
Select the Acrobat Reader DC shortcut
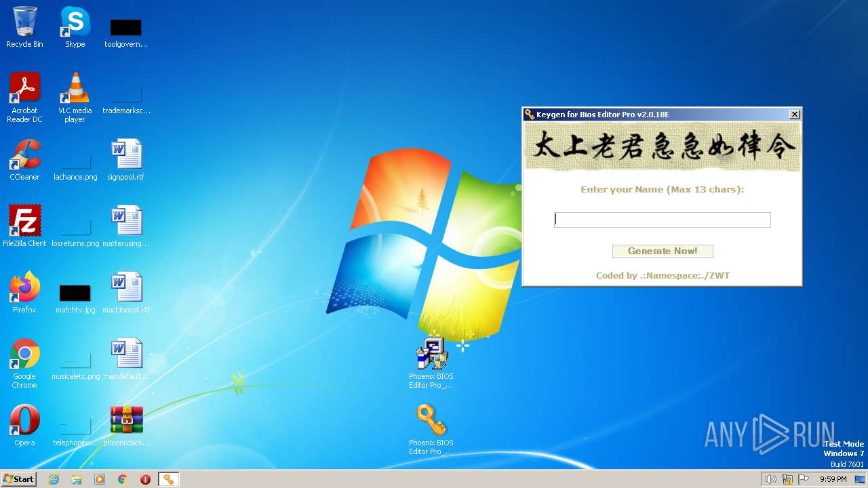click(24, 98)
